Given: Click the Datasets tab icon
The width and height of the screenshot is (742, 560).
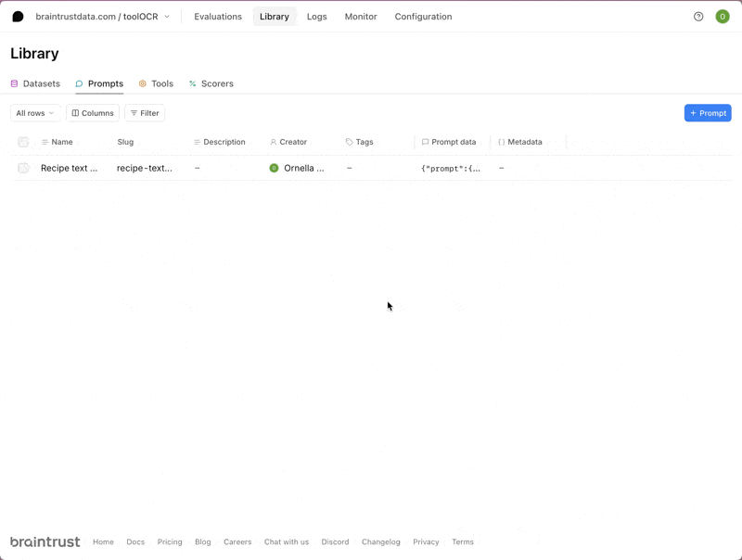Looking at the screenshot, I should (x=15, y=83).
